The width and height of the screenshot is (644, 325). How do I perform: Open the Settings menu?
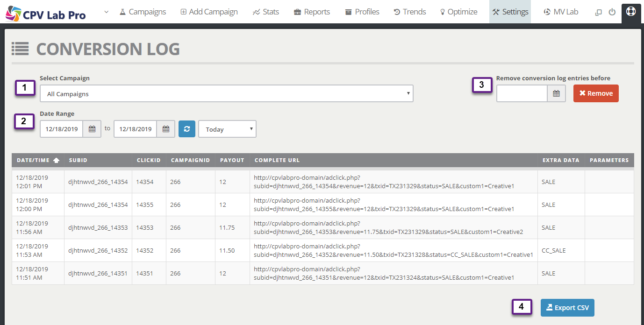click(x=510, y=12)
